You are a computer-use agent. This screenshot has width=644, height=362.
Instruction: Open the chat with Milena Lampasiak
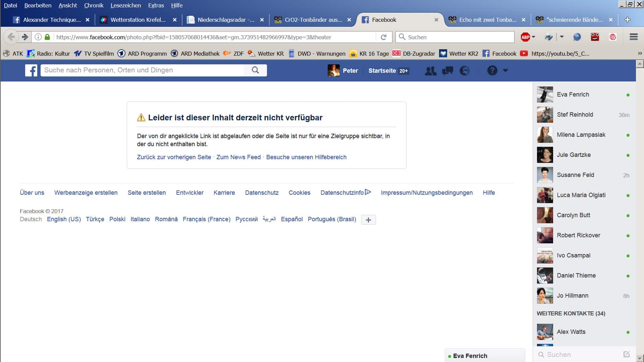581,135
